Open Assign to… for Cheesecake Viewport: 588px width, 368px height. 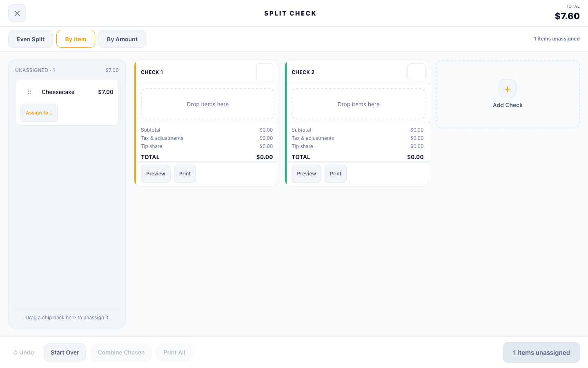(x=39, y=113)
